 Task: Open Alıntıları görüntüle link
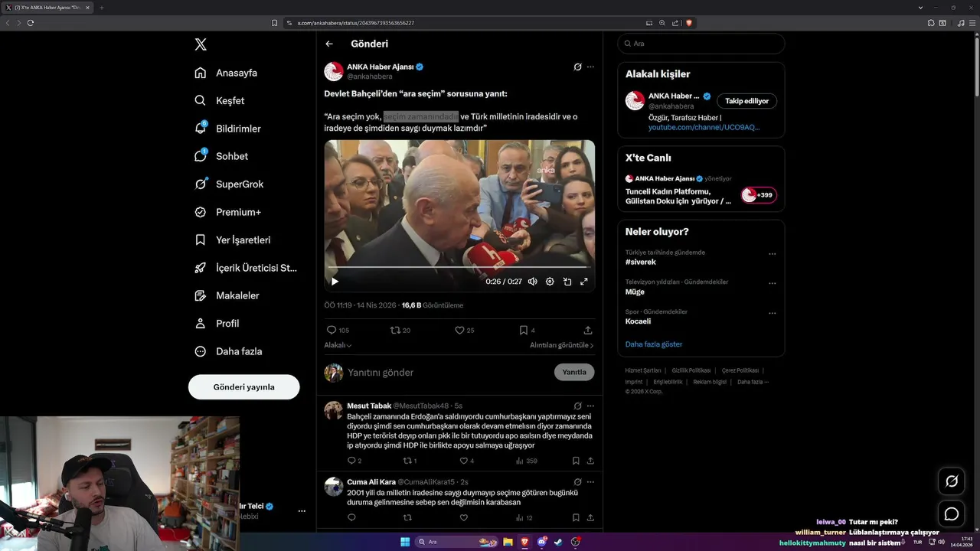562,345
